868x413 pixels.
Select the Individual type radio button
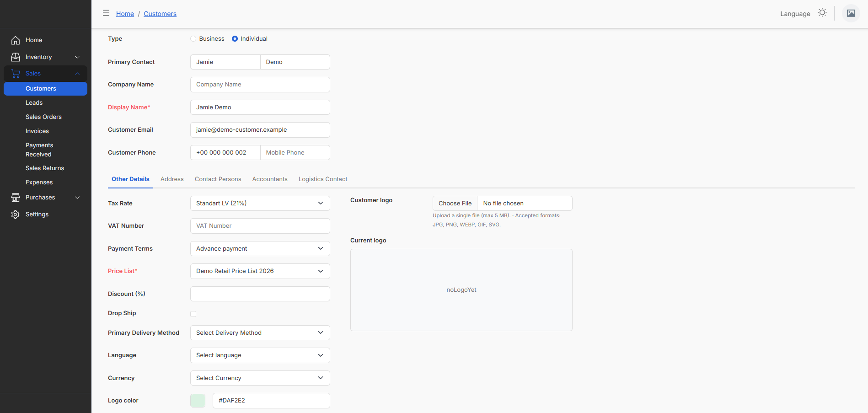(x=235, y=39)
